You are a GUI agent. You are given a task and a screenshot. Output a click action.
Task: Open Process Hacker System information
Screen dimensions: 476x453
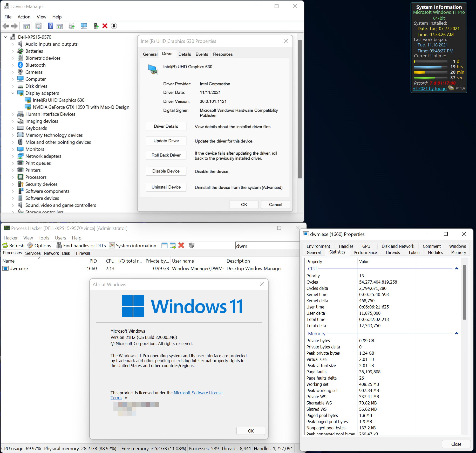[133, 245]
